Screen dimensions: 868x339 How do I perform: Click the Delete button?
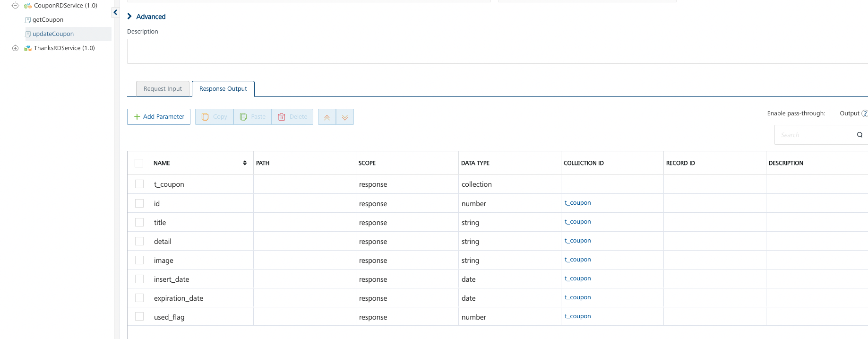click(292, 117)
